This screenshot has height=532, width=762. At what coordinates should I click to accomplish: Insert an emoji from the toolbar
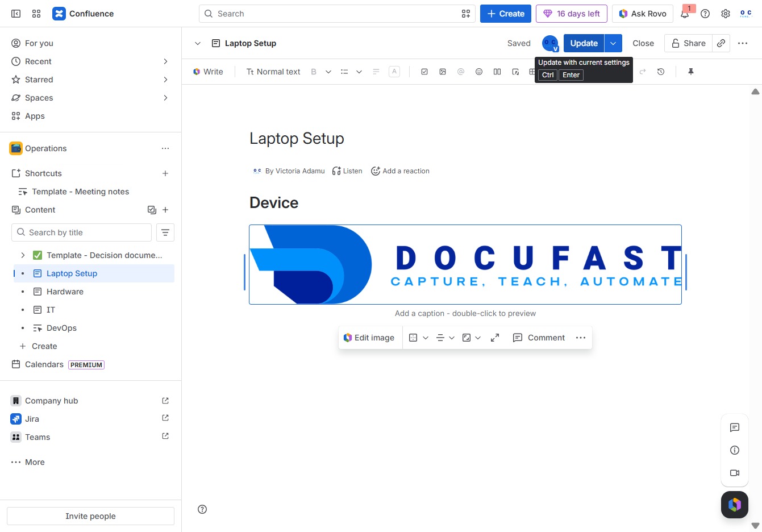click(x=479, y=72)
